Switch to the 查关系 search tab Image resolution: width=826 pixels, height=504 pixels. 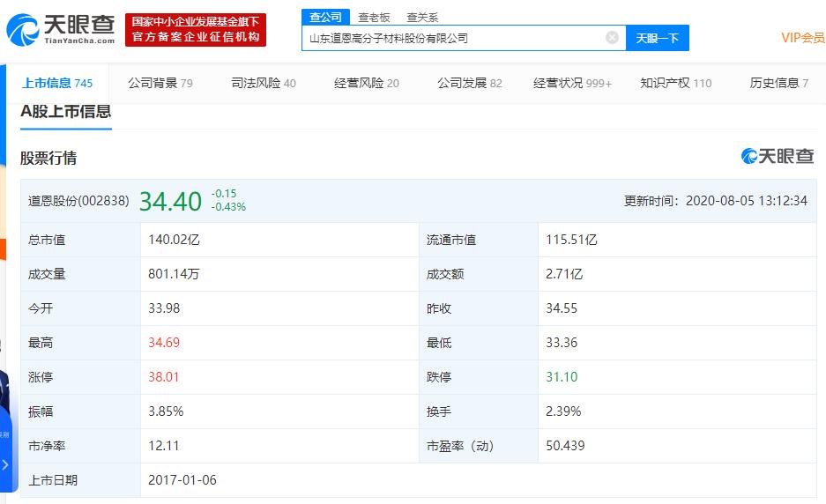422,18
